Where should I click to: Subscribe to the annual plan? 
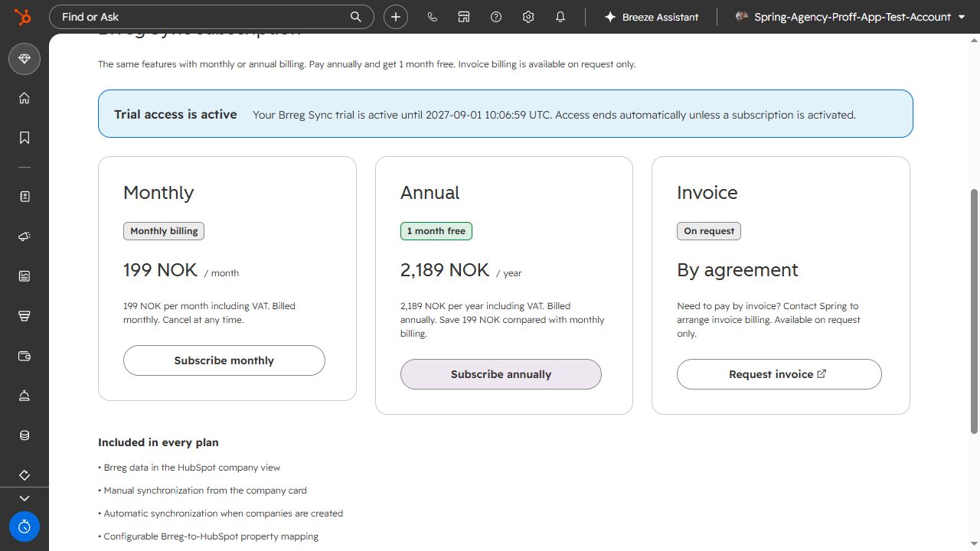coord(501,374)
